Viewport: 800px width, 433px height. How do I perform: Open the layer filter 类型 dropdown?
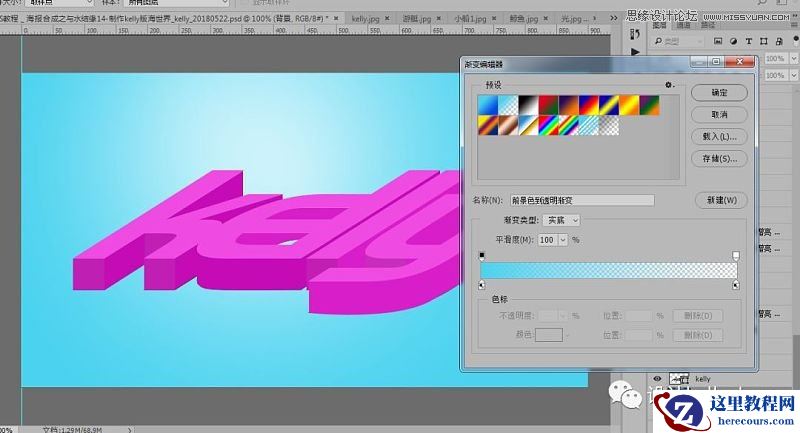(x=681, y=41)
